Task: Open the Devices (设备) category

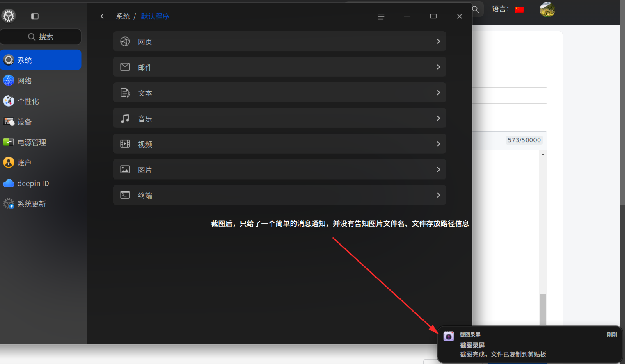Action: 41,122
